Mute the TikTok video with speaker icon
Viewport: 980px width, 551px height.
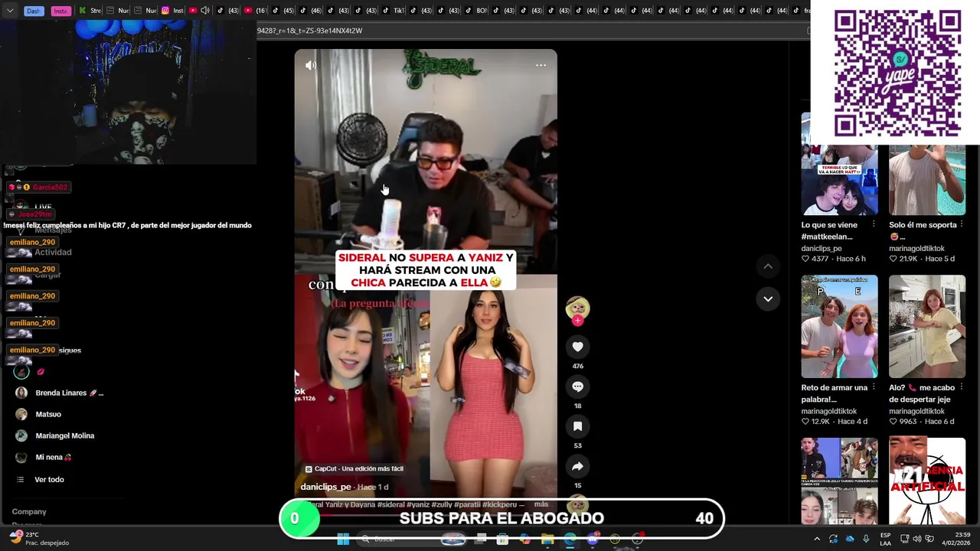[310, 66]
